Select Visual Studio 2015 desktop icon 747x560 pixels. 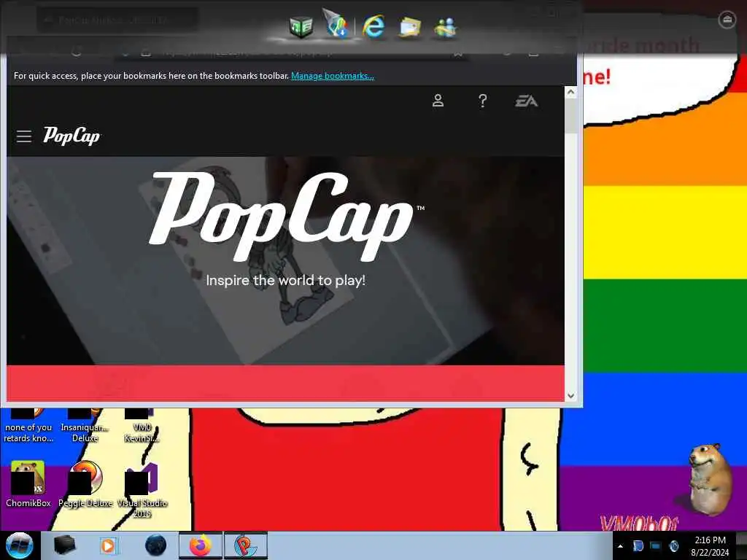pos(142,489)
